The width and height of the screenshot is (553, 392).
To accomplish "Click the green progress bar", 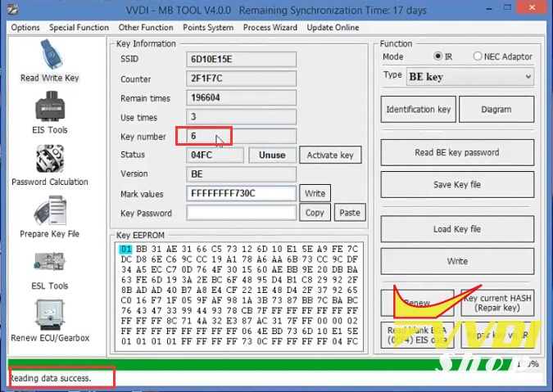I will tap(261, 364).
